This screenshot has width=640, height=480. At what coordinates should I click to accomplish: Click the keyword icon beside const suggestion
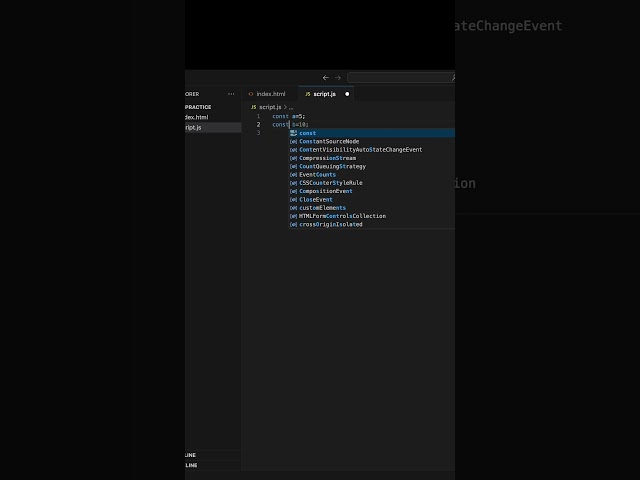pos(293,133)
